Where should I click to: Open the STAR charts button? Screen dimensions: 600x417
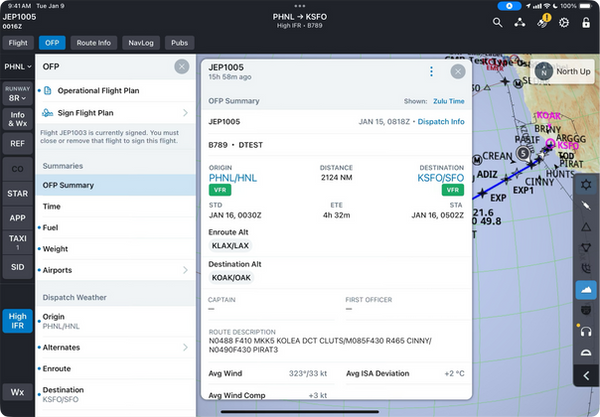(x=18, y=194)
